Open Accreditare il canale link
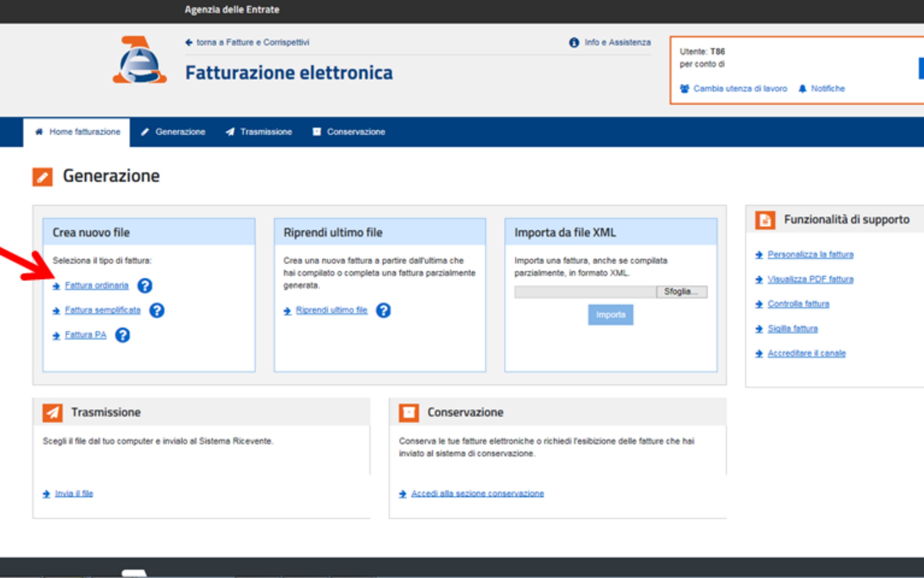Image resolution: width=924 pixels, height=578 pixels. (x=807, y=353)
